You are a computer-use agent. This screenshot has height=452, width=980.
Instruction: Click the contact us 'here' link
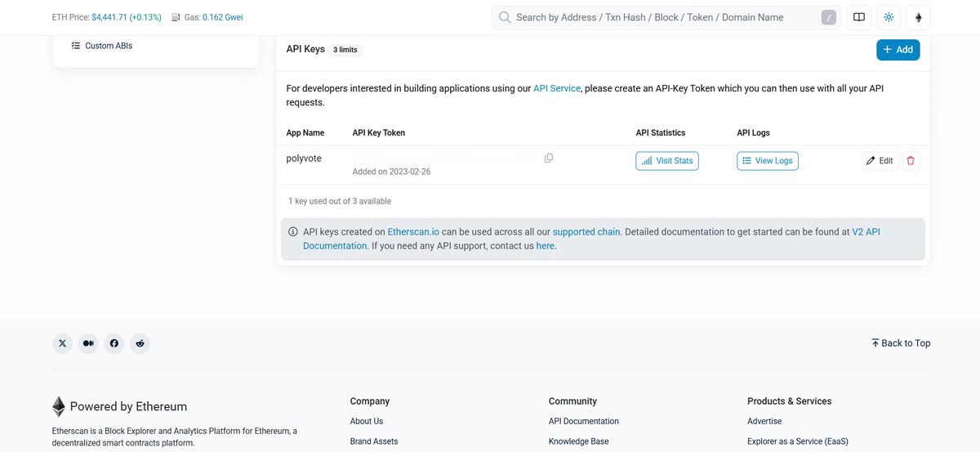tap(546, 246)
